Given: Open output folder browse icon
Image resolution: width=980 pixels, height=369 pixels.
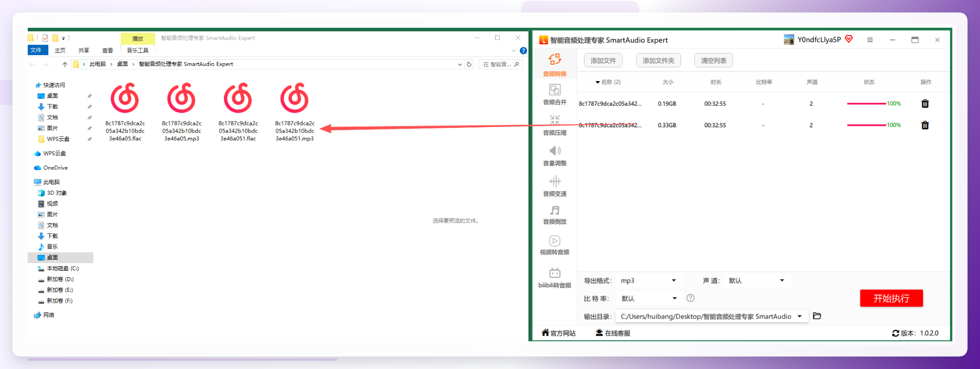Looking at the screenshot, I should 817,316.
